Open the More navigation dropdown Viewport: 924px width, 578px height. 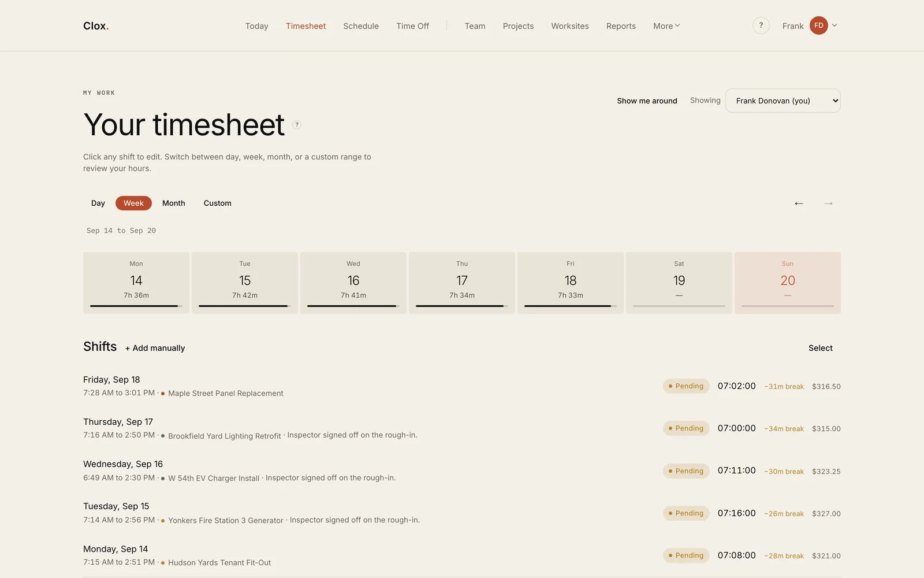[666, 26]
